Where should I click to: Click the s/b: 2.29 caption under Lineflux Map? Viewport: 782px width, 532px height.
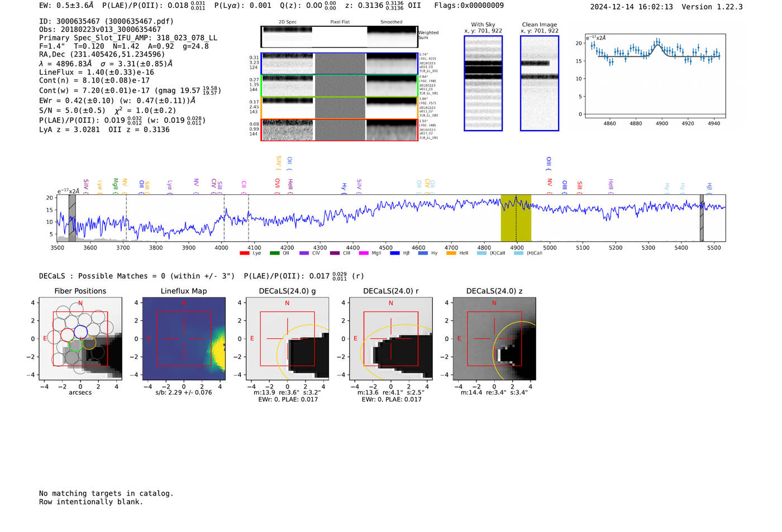[184, 392]
